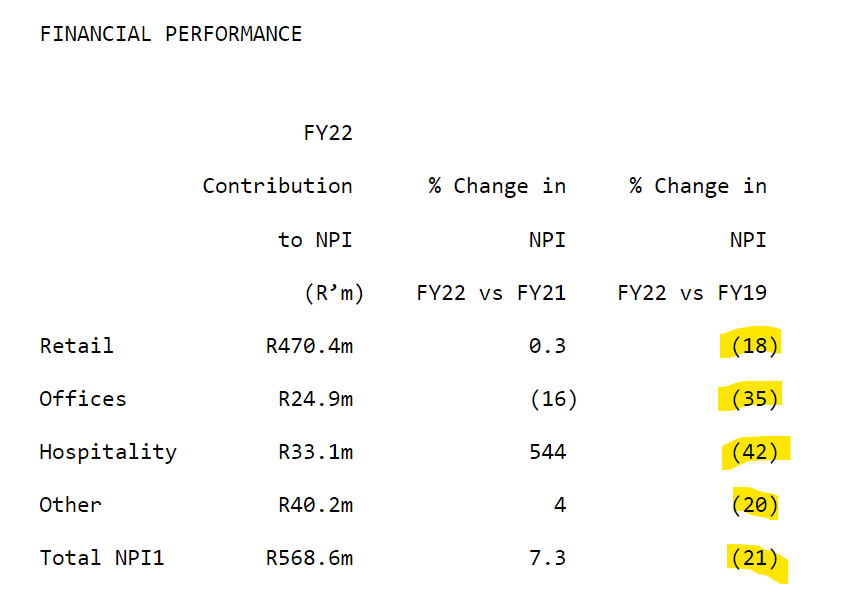Click the FY22 vs FY19 column header

click(692, 293)
